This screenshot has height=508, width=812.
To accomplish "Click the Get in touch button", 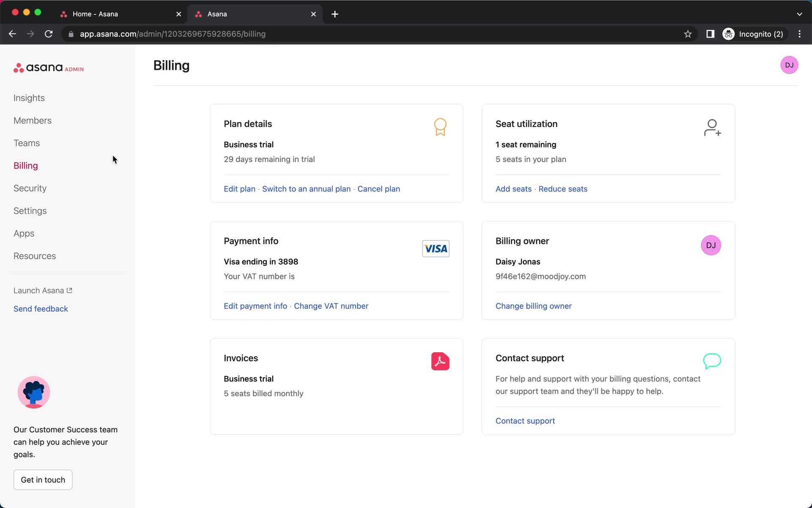I will pos(43,480).
